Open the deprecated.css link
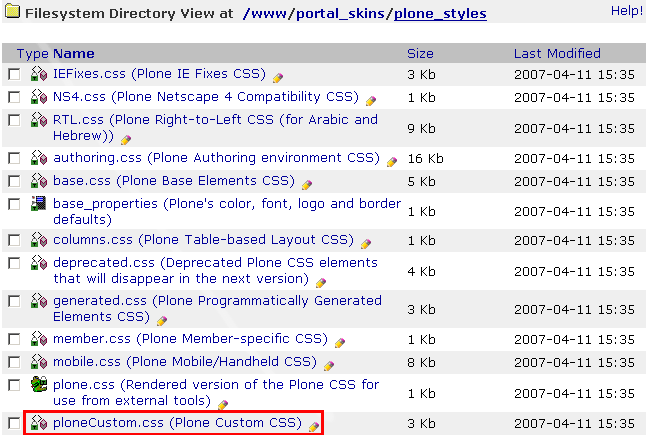 (215, 271)
